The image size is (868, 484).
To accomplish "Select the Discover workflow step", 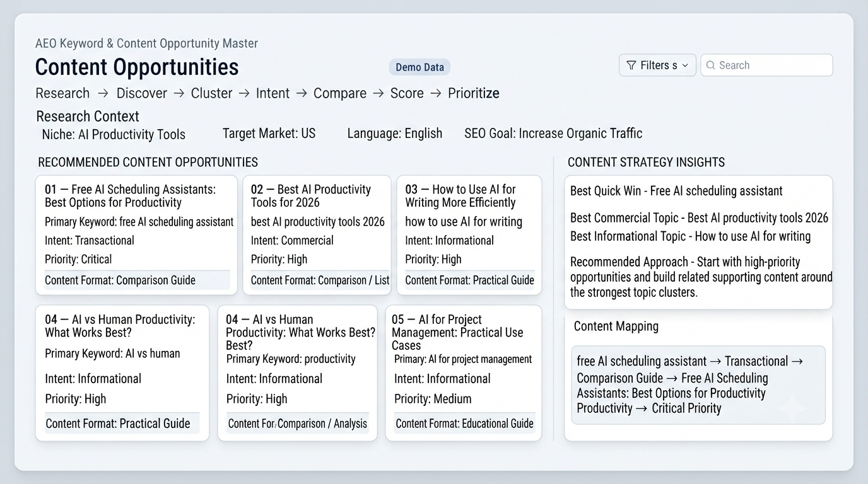I will point(142,93).
